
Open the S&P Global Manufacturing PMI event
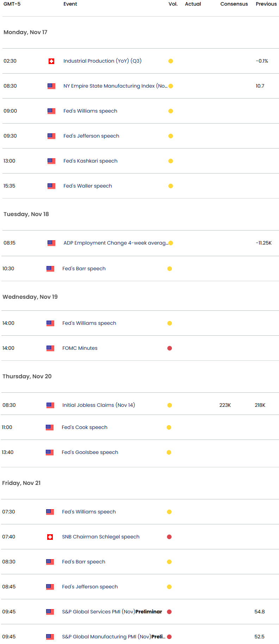coord(113,637)
